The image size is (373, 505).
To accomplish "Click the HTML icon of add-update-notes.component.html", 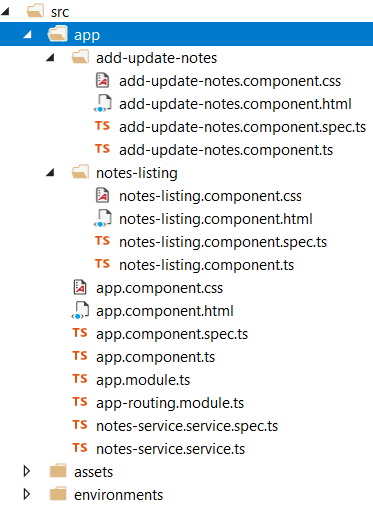I will coord(102,103).
